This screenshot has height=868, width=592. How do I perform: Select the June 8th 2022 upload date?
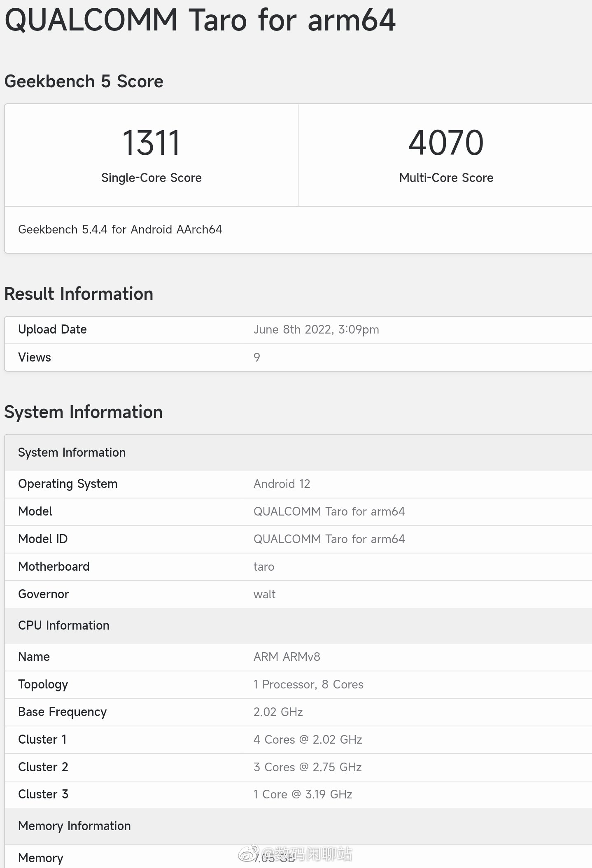click(316, 329)
